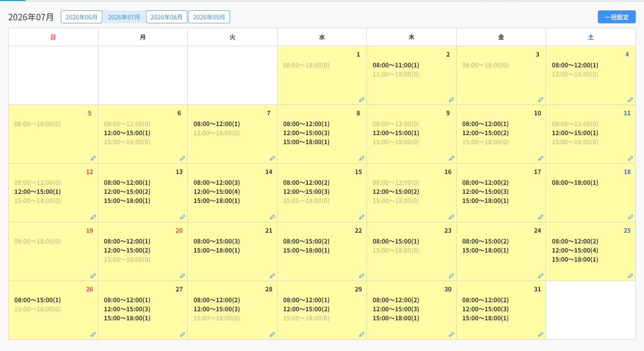Select 08:00〜12:00(2) slot on July 30

pos(396,300)
